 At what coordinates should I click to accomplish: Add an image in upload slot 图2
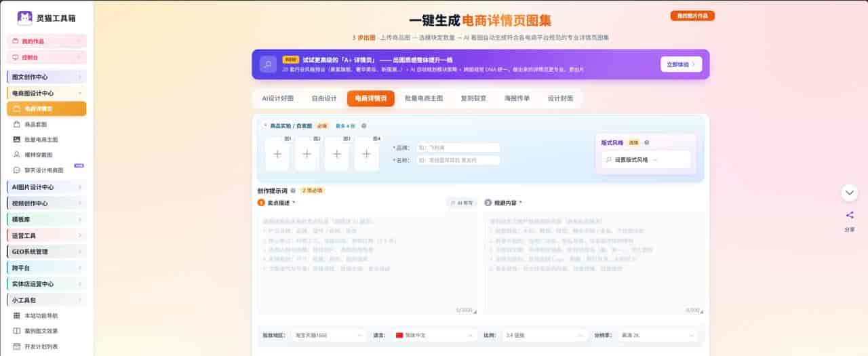click(x=307, y=154)
